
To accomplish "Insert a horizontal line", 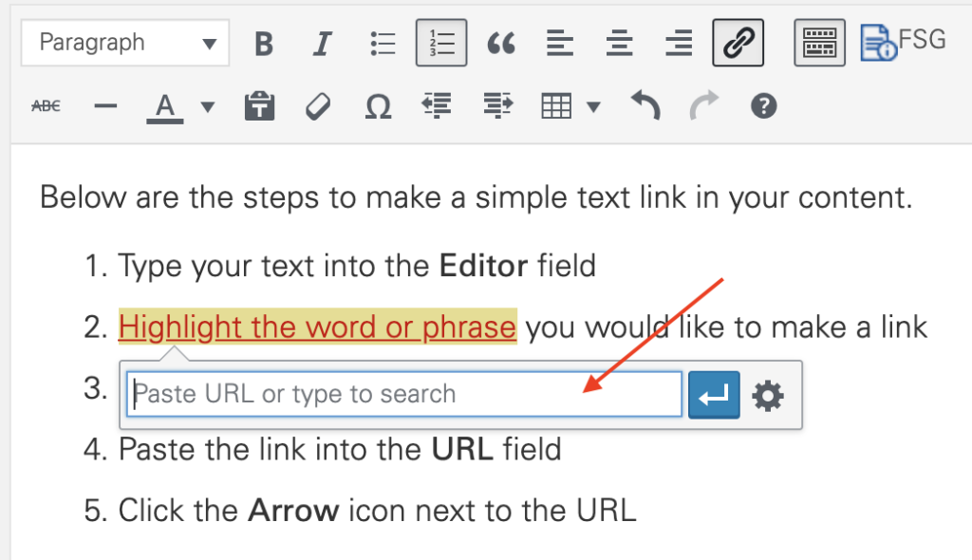I will [105, 106].
